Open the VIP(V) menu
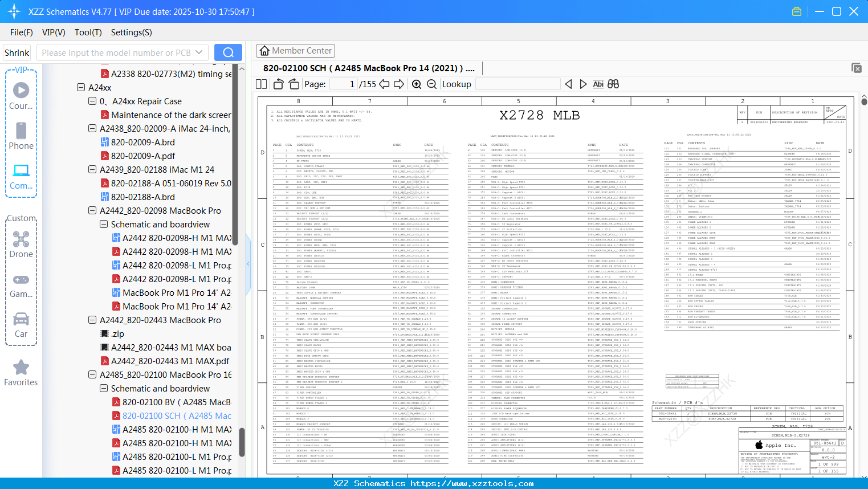Viewport: 868px width, 489px height. [54, 32]
